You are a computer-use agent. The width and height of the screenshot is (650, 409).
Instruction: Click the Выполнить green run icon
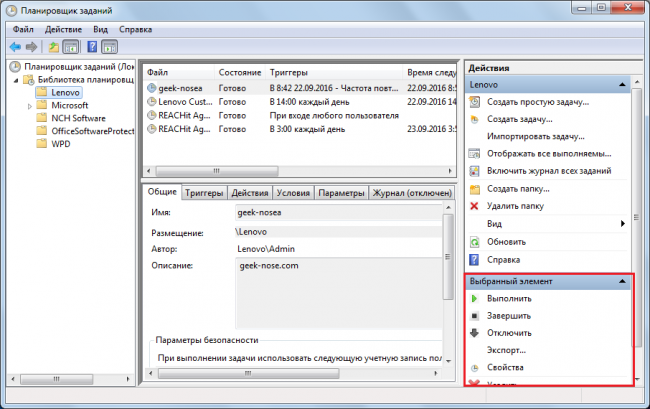(475, 299)
